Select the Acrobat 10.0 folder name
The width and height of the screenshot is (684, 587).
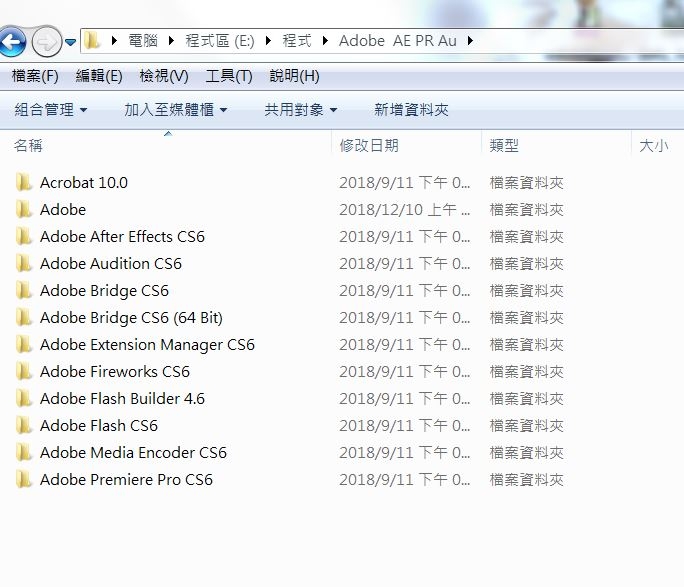click(84, 183)
